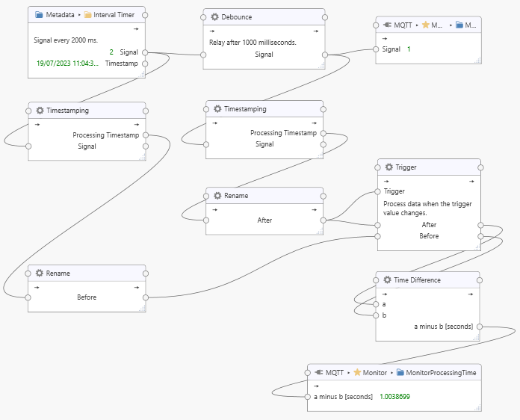Viewport: 520px width, 420px height.
Task: Open the Monitor breadcrumb in the MQTT node
Action: click(x=375, y=371)
